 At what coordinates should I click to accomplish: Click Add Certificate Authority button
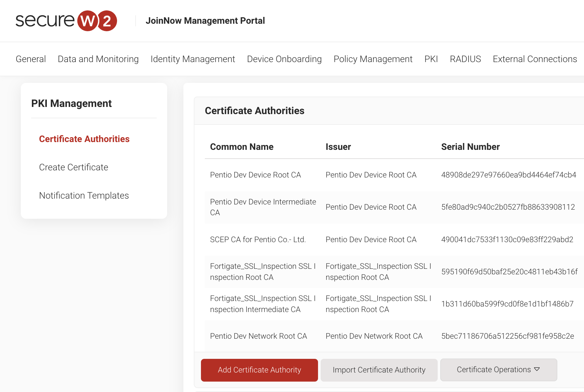[259, 370]
